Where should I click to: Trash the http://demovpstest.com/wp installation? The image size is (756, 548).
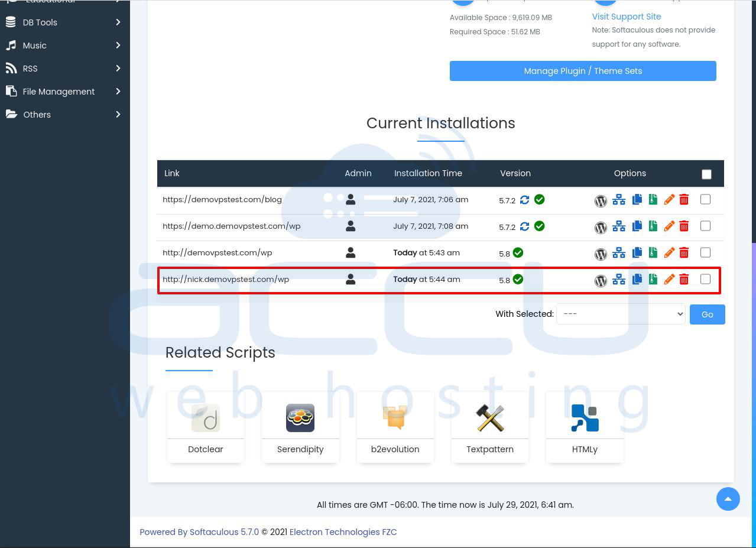tap(684, 253)
